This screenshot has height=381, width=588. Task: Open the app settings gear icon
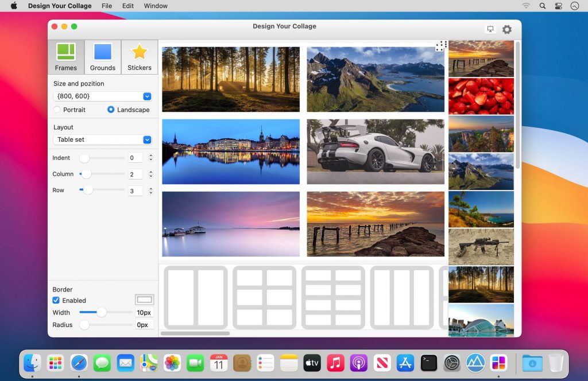tap(506, 29)
